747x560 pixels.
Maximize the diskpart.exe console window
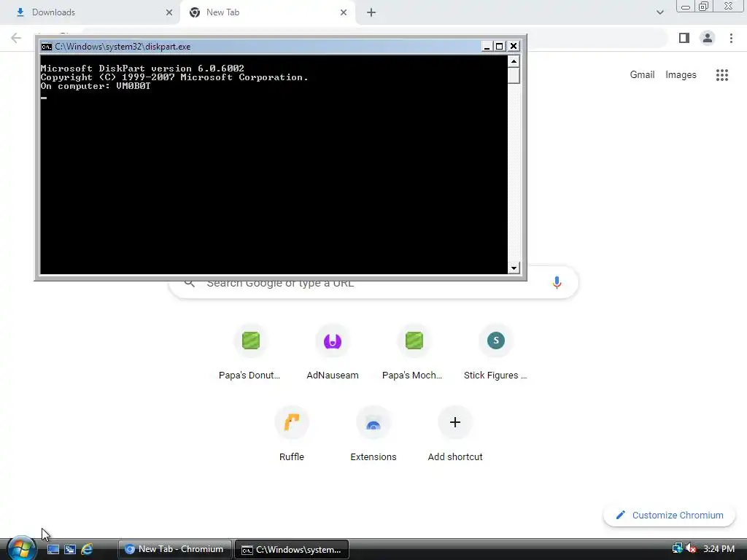pos(499,46)
